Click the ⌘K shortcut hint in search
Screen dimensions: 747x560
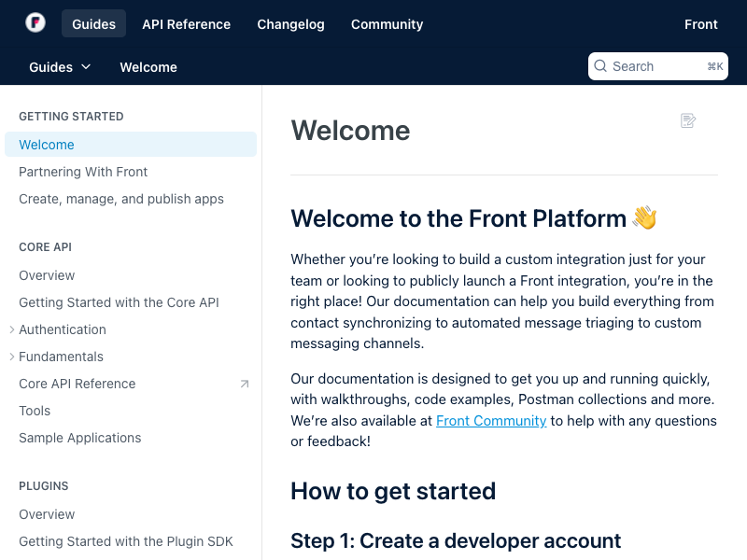(714, 66)
